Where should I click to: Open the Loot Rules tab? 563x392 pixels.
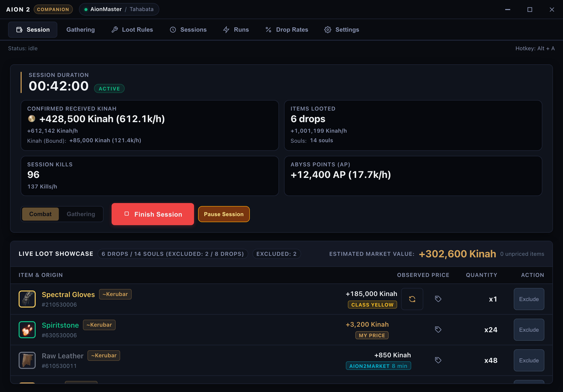point(132,30)
